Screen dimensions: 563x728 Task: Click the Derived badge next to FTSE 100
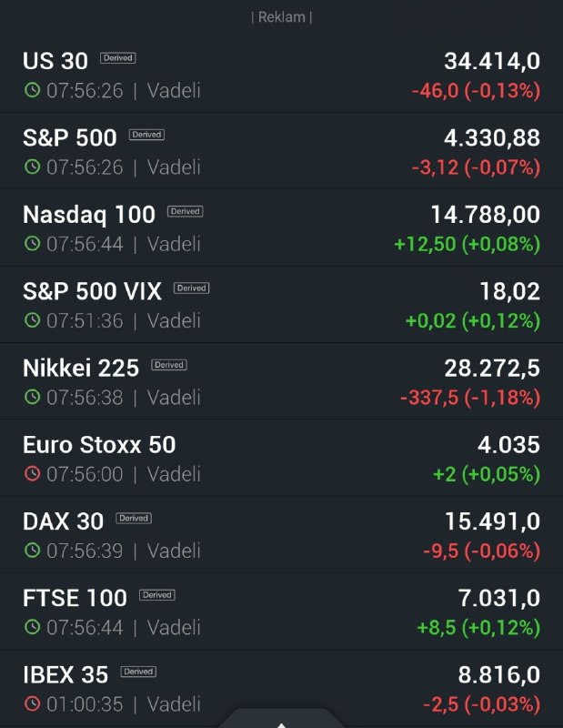tap(156, 595)
